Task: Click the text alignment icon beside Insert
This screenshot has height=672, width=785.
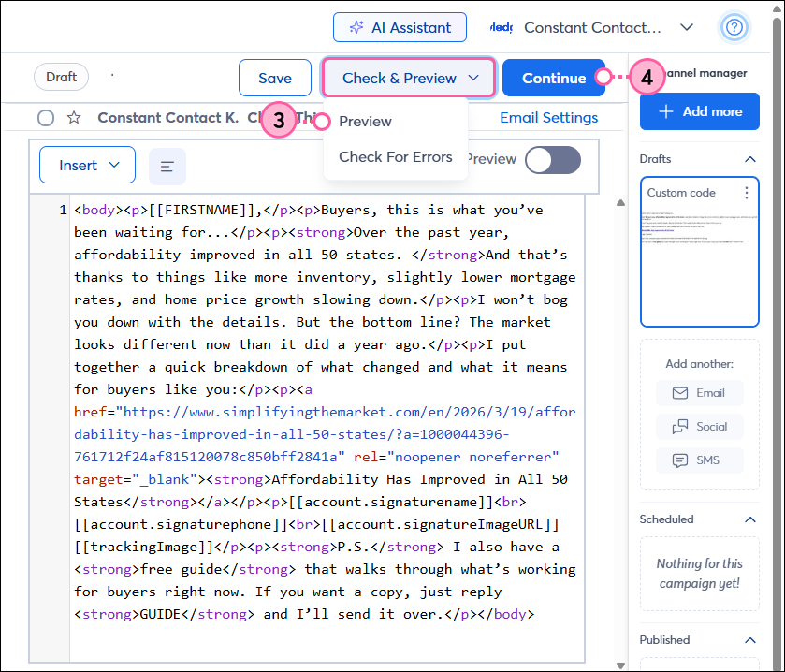Action: click(167, 165)
